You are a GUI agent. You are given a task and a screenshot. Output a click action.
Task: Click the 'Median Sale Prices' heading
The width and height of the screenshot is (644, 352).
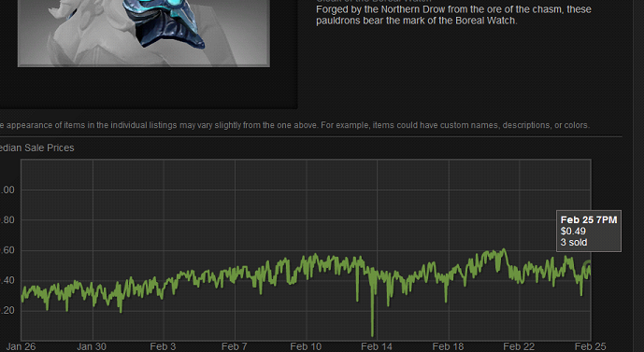[36, 148]
